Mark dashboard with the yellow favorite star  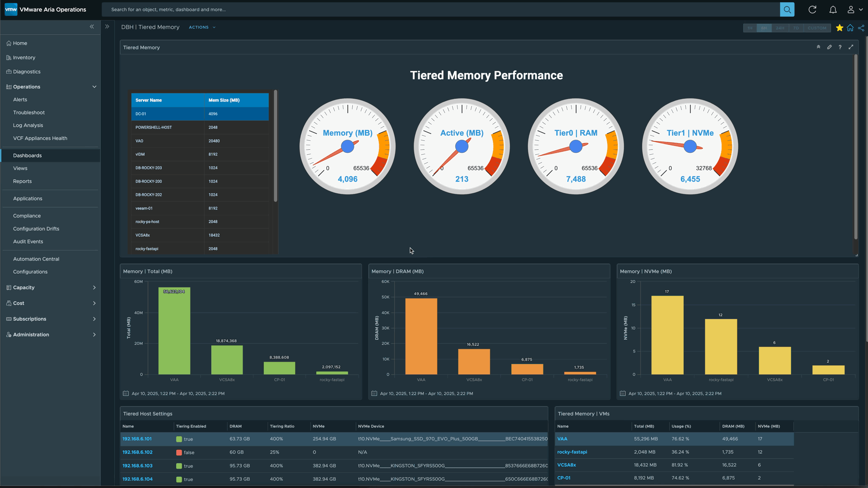click(x=839, y=28)
